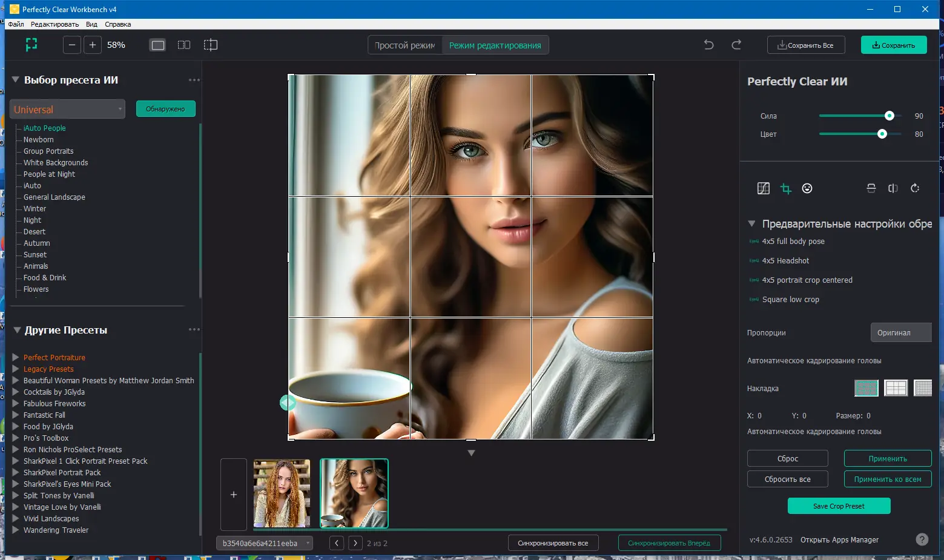The image size is (944, 560).
Task: Flip the image horizontally with mirror icon
Action: 893,188
